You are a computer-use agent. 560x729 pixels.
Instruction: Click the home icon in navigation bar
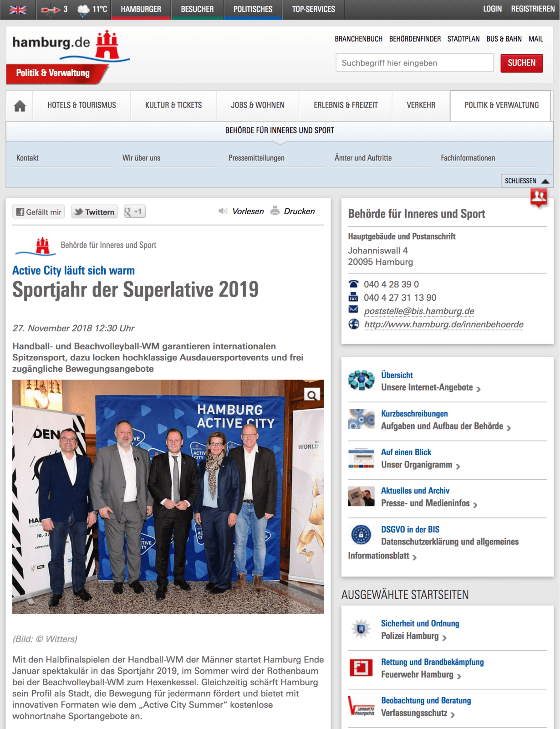tap(20, 106)
